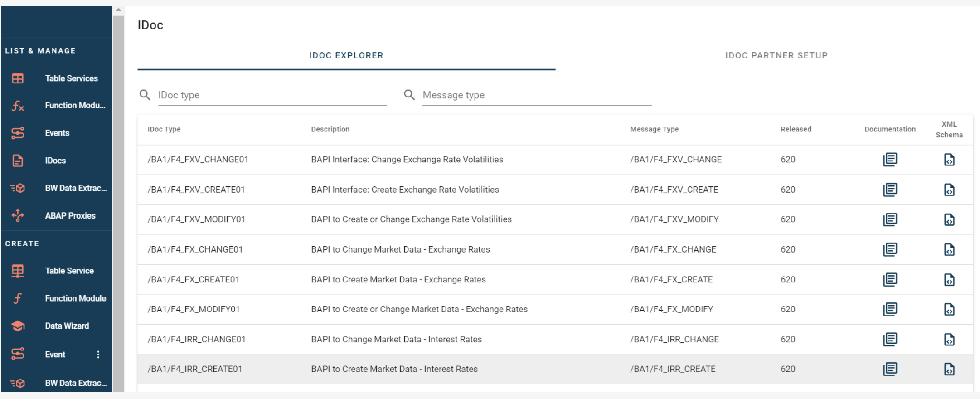The image size is (980, 399).
Task: Open documentation for /BA1/F4_FX_MODIFY01
Action: (x=890, y=309)
